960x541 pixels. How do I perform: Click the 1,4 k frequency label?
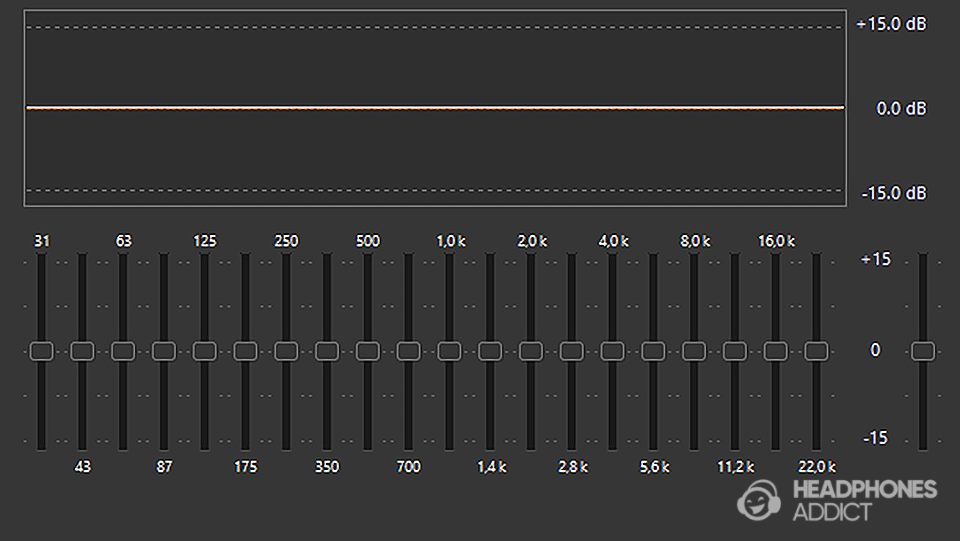coord(492,468)
